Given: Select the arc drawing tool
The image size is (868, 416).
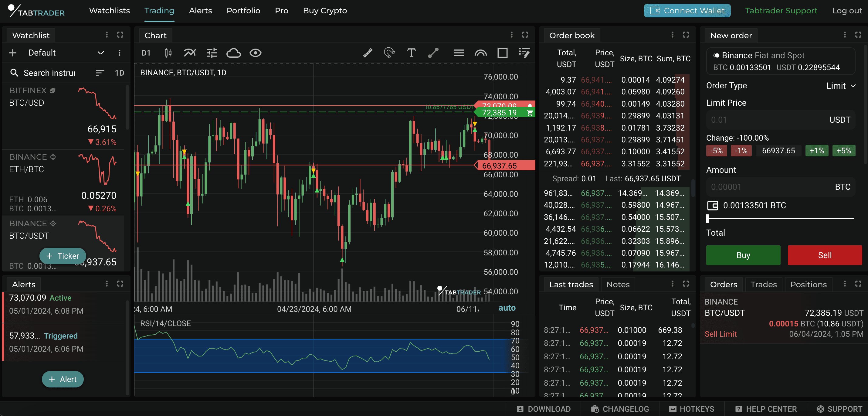Looking at the screenshot, I should pyautogui.click(x=480, y=53).
